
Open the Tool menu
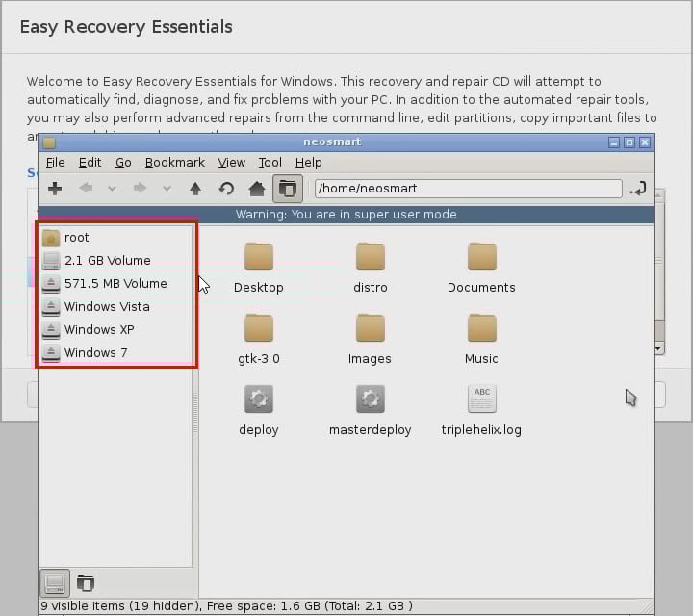pyautogui.click(x=270, y=163)
